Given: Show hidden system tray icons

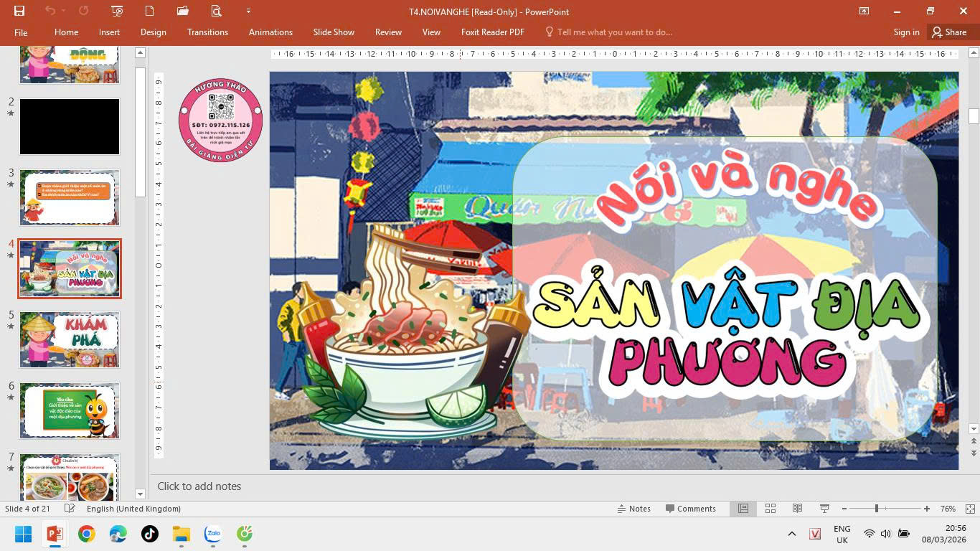Looking at the screenshot, I should click(791, 534).
